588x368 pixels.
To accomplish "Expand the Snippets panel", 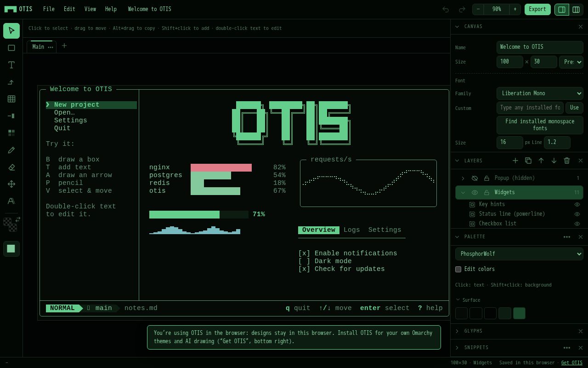I will tap(457, 348).
